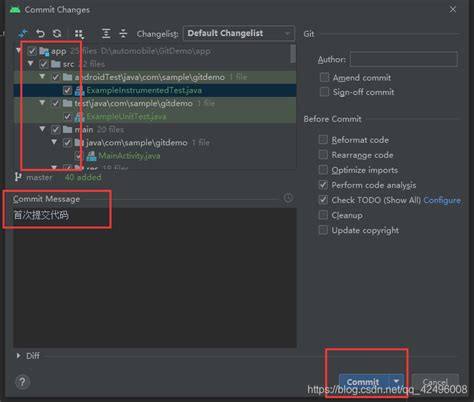This screenshot has height=402, width=474.
Task: Disable Perform code analysis checkbox
Action: pos(323,185)
